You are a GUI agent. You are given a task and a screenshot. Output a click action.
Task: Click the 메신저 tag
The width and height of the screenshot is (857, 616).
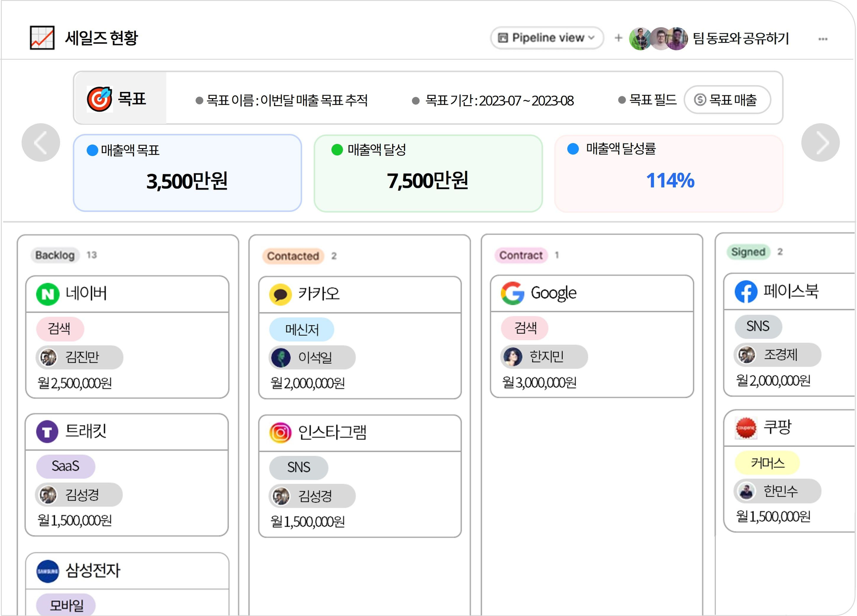(x=302, y=330)
